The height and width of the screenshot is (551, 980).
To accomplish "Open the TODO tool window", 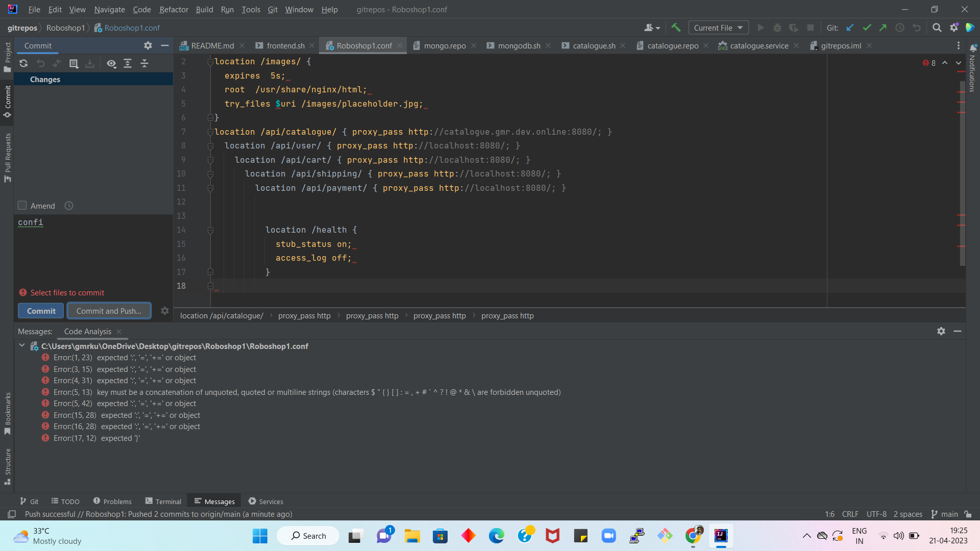I will coord(65,501).
